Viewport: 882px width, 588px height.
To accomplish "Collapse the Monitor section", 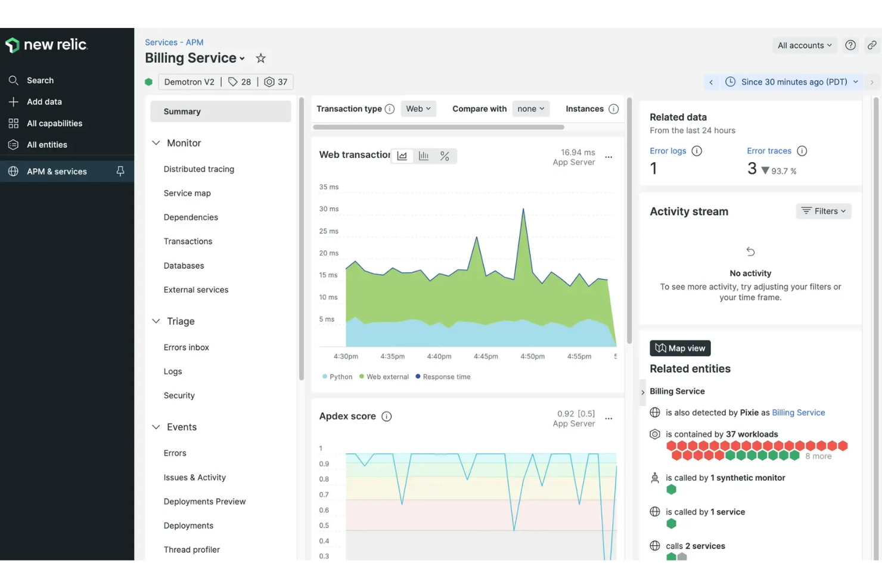I will [156, 143].
